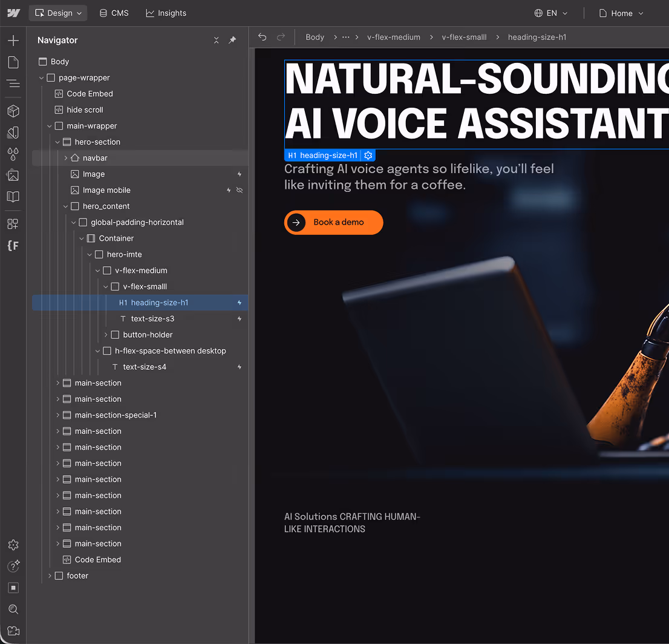Click interaction bolt on heading-size-h1 row
The width and height of the screenshot is (669, 644).
[x=240, y=303]
